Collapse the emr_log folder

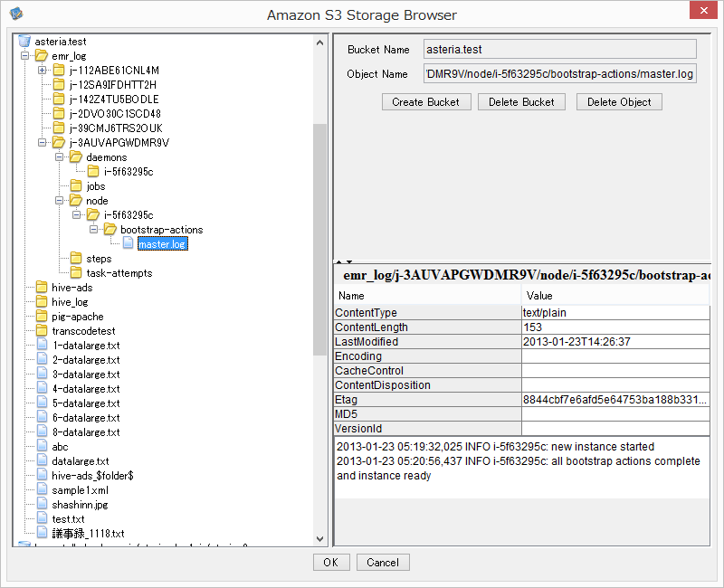point(24,56)
